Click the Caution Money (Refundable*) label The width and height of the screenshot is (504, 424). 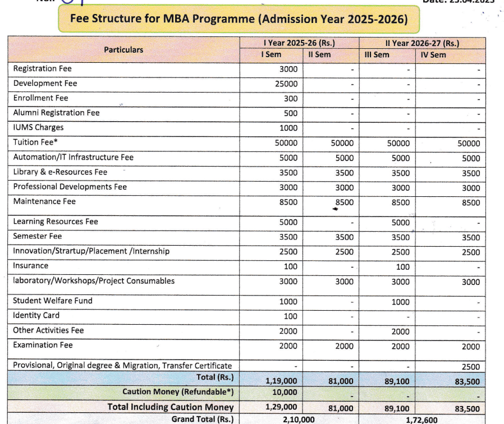tap(178, 392)
